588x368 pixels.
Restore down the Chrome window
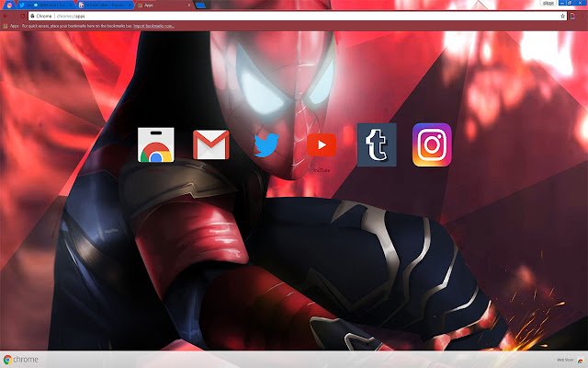pyautogui.click(x=570, y=3)
